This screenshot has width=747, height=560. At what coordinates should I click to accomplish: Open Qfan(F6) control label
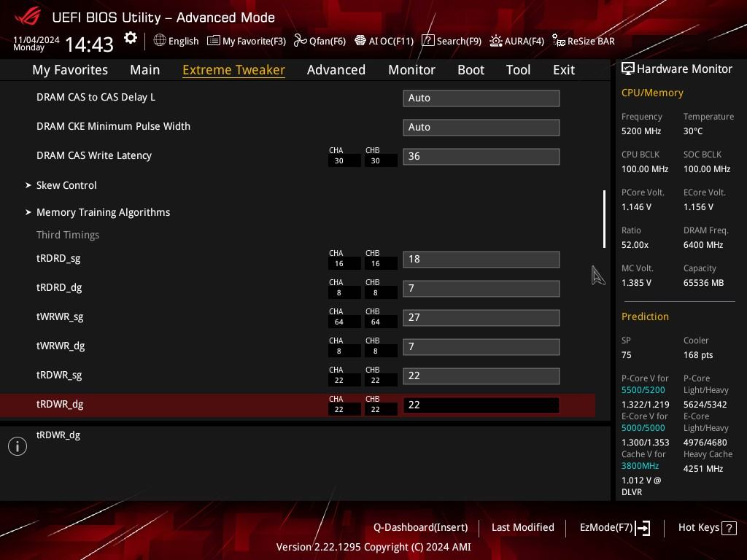(328, 41)
